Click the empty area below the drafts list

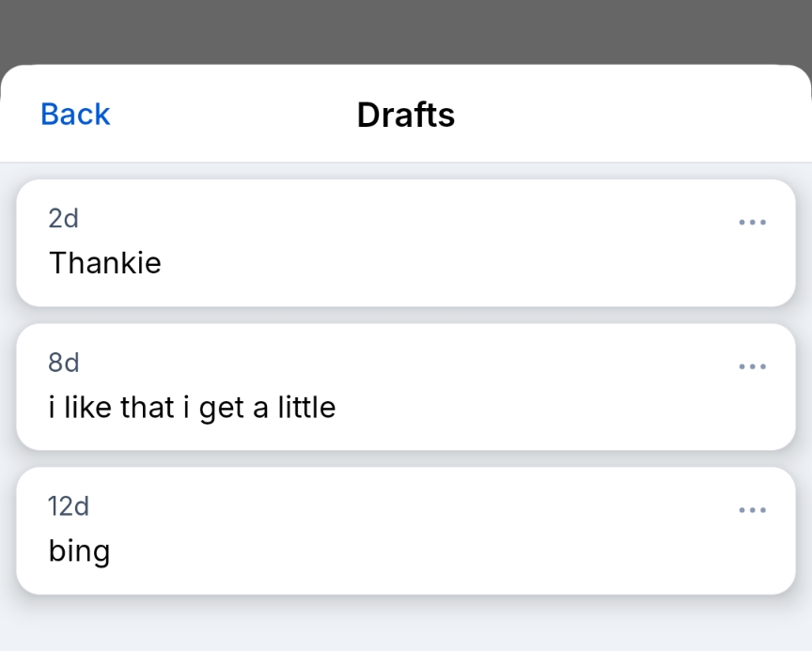pyautogui.click(x=406, y=623)
